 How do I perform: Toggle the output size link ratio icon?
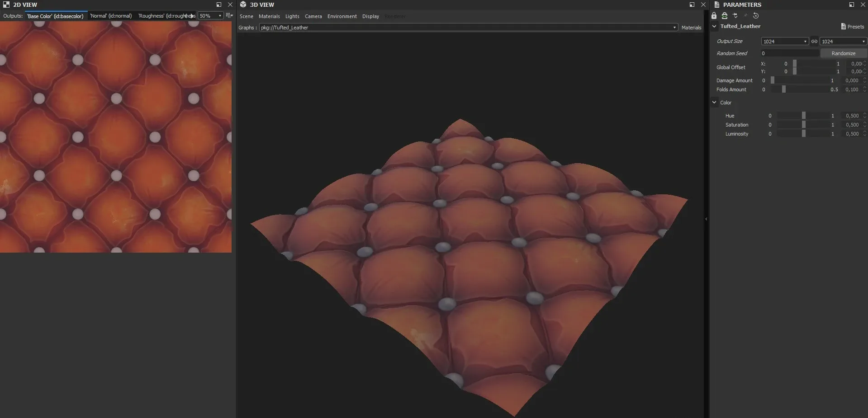pyautogui.click(x=814, y=41)
